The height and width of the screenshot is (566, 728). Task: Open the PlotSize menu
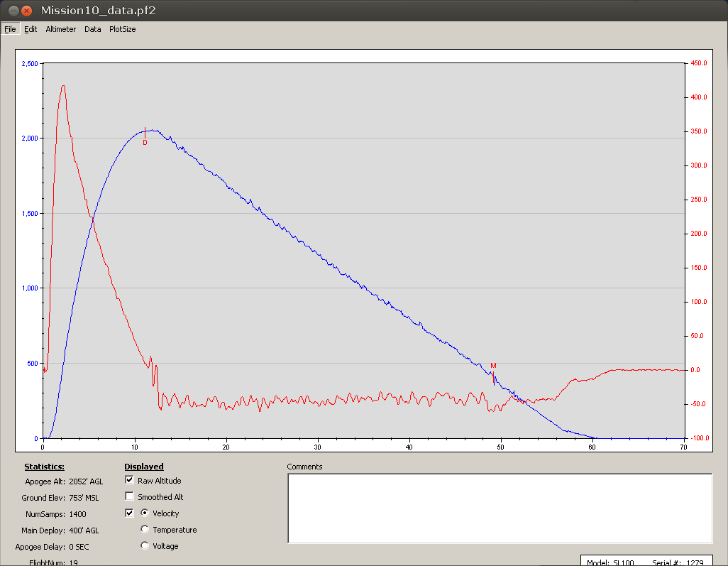pyautogui.click(x=123, y=29)
